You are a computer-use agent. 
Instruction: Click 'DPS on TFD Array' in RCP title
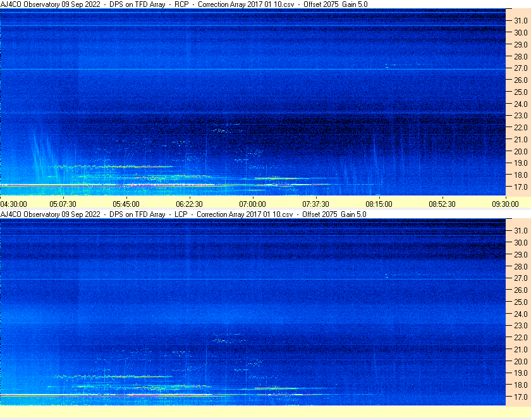(x=137, y=4)
